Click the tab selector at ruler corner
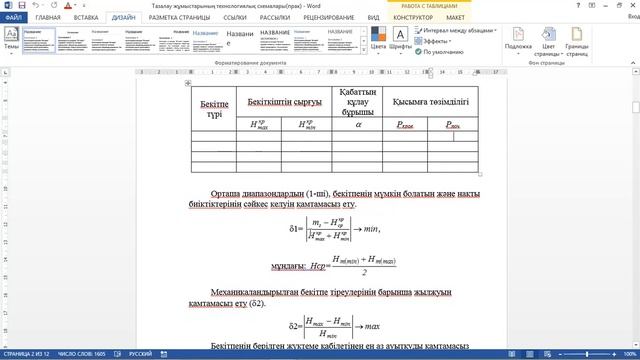The height and width of the screenshot is (360, 640). (5, 72)
